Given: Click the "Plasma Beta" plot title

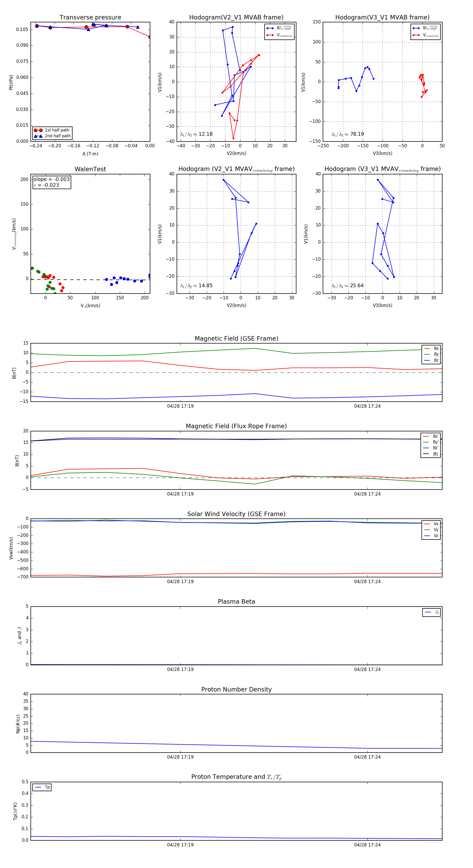Looking at the screenshot, I should tap(236, 602).
